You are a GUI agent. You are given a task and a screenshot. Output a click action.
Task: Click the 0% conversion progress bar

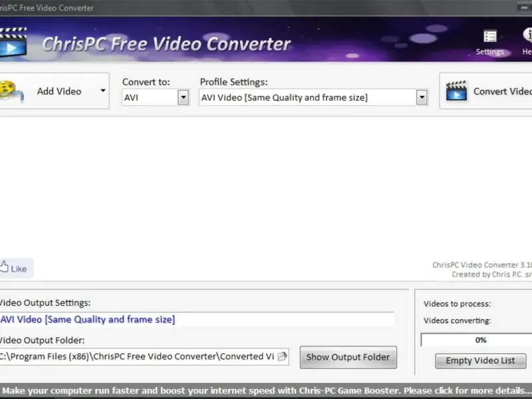[x=476, y=340]
